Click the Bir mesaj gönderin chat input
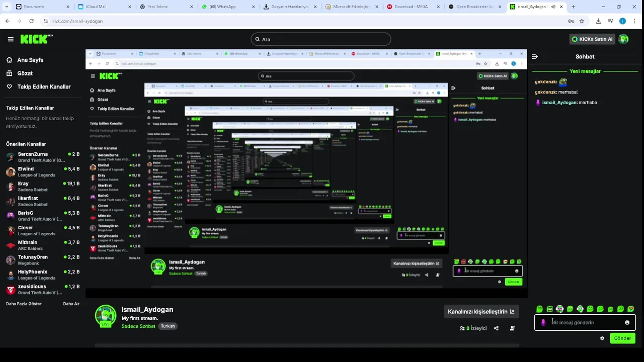The height and width of the screenshot is (362, 644). click(585, 323)
